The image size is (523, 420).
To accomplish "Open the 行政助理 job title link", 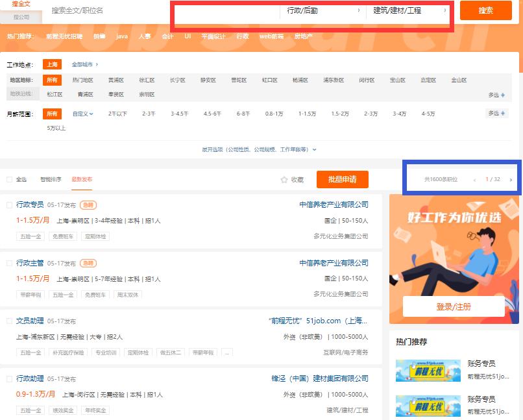I will (30, 378).
